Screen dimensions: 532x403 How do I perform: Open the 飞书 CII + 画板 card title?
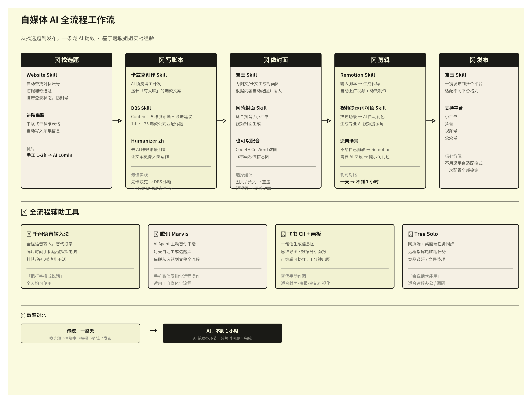304,234
